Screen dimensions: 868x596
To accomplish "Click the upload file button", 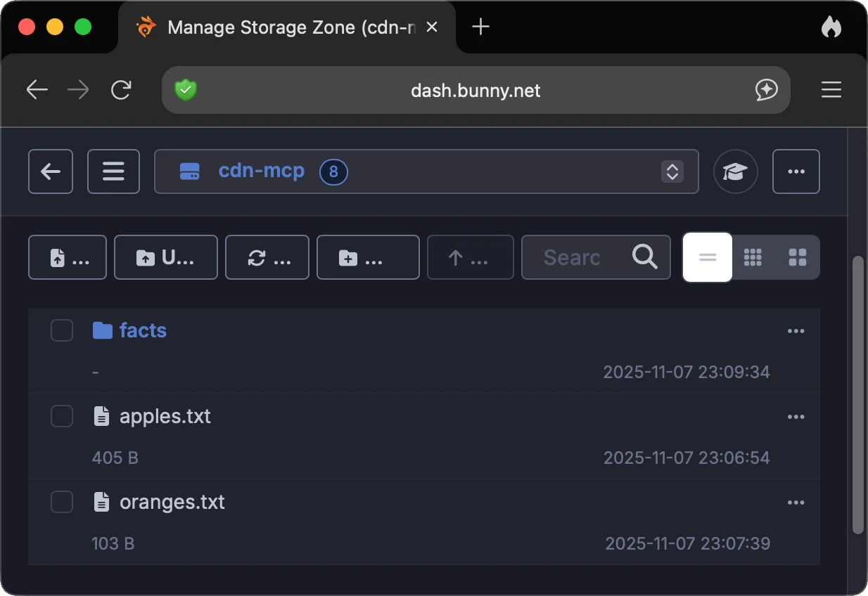I will pyautogui.click(x=68, y=257).
